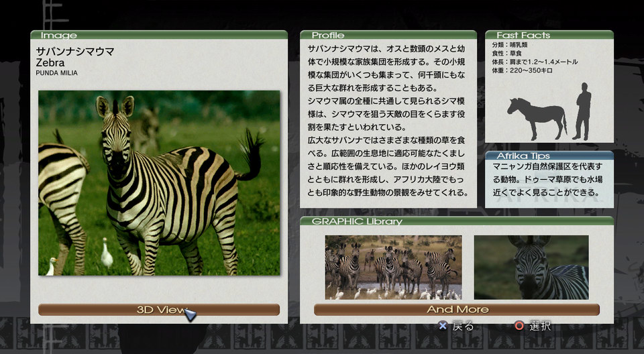The width and height of the screenshot is (644, 354).
Task: Click the large zebra photo
Action: pyautogui.click(x=159, y=182)
